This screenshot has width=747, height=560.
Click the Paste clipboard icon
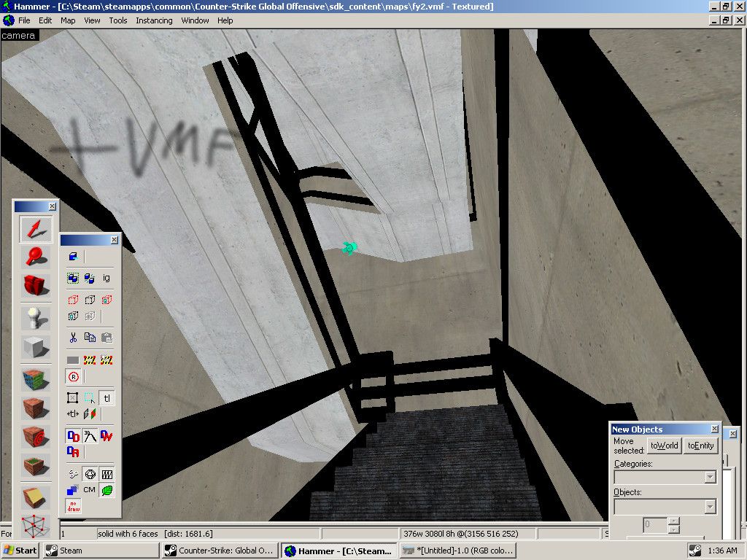pos(107,338)
